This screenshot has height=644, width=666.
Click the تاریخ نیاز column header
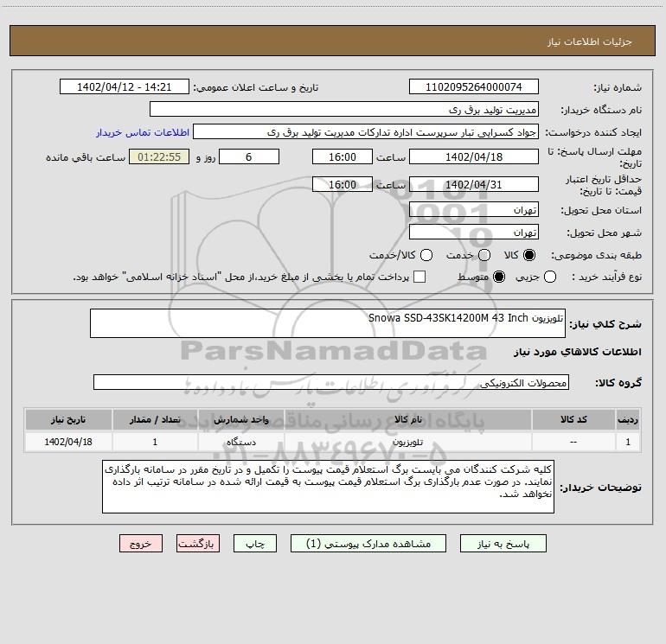point(68,419)
